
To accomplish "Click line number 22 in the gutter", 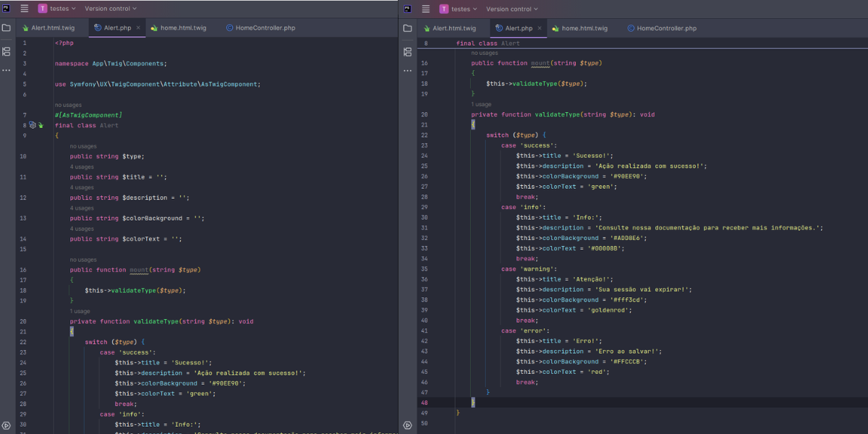I will pyautogui.click(x=22, y=341).
